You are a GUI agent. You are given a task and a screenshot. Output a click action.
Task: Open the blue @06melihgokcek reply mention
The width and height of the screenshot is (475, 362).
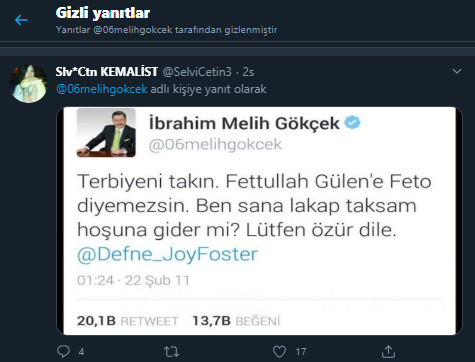[102, 89]
